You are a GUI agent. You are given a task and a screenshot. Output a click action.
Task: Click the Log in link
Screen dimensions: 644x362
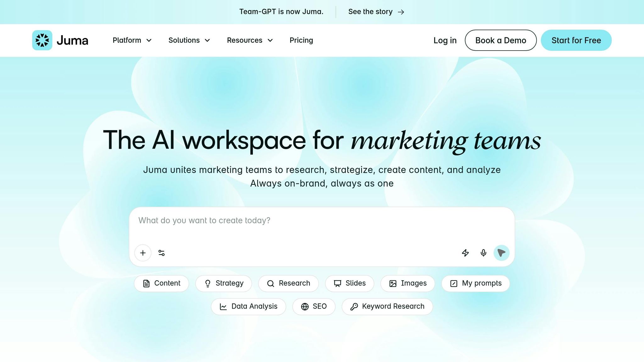click(445, 40)
